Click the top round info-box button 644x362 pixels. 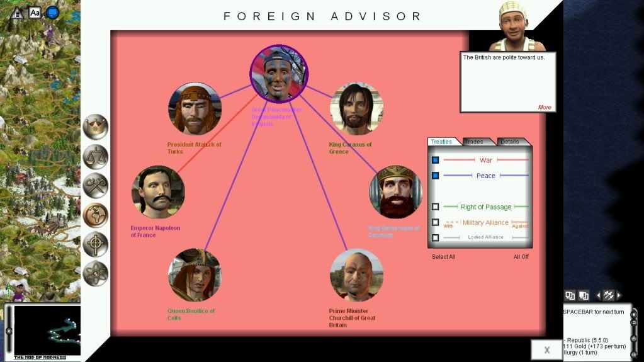point(634,314)
